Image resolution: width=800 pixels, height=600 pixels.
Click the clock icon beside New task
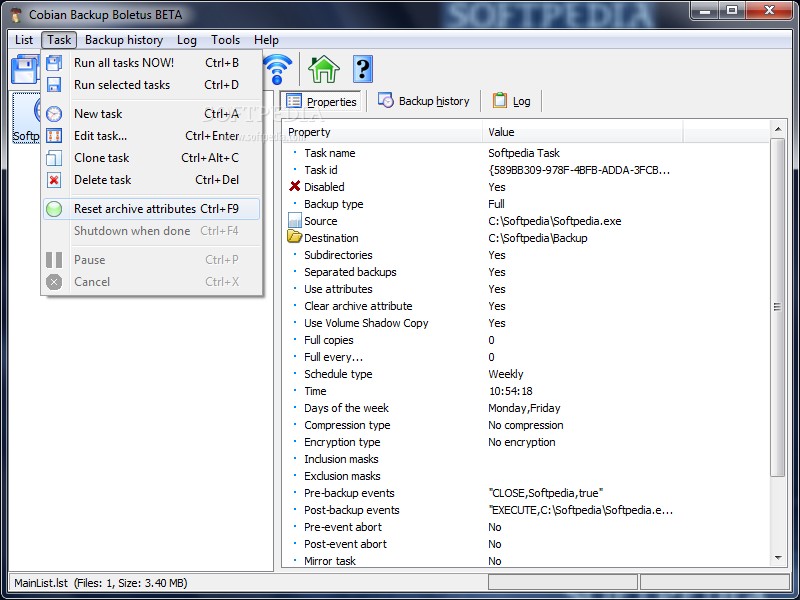54,114
